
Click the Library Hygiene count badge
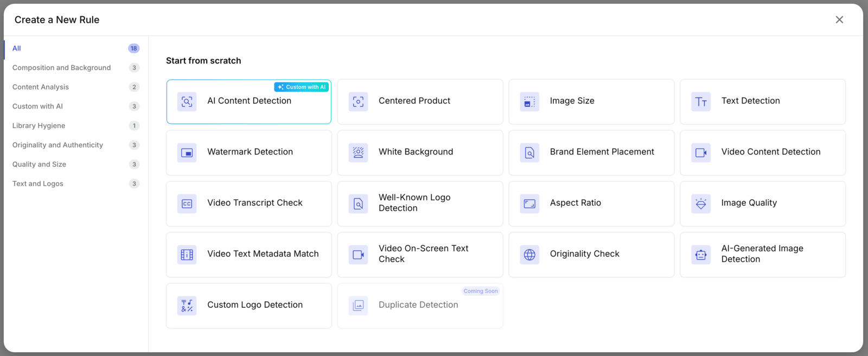[x=134, y=125]
